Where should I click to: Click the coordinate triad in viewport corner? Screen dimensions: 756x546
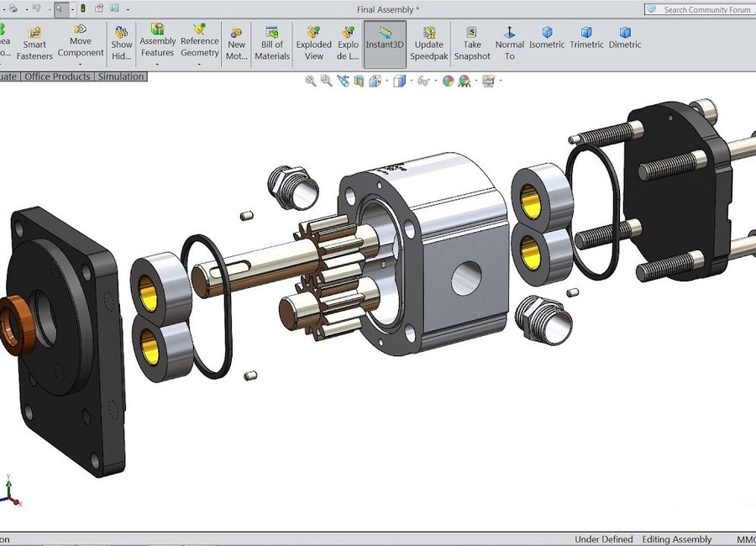point(11,491)
